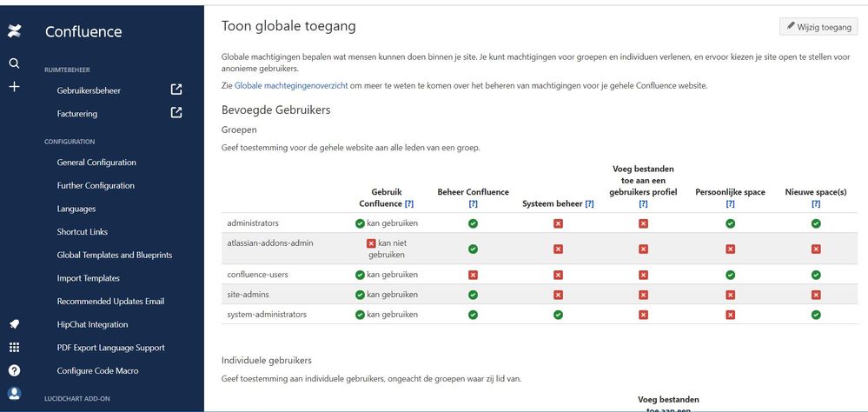Open the user profile avatar
This screenshot has width=868, height=412.
tap(15, 393)
